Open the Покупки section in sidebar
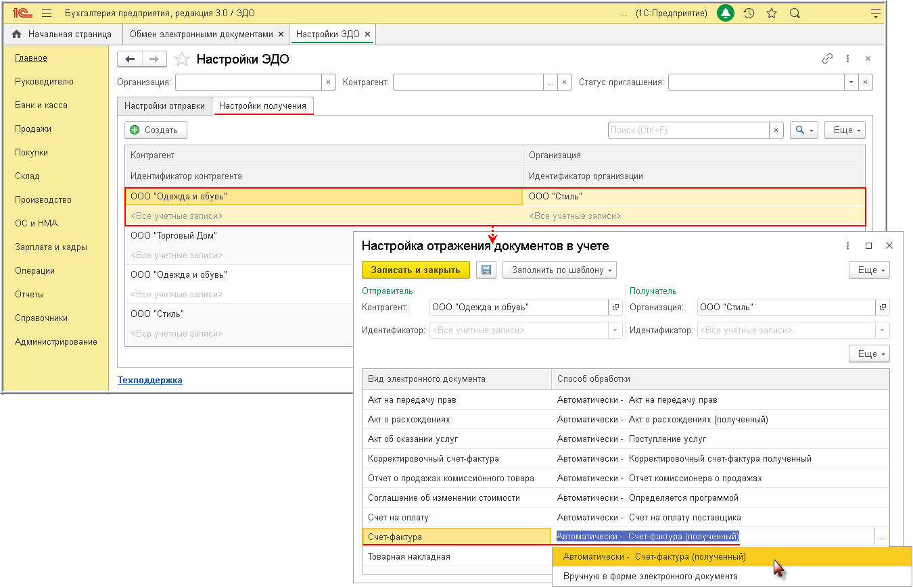 click(x=31, y=152)
